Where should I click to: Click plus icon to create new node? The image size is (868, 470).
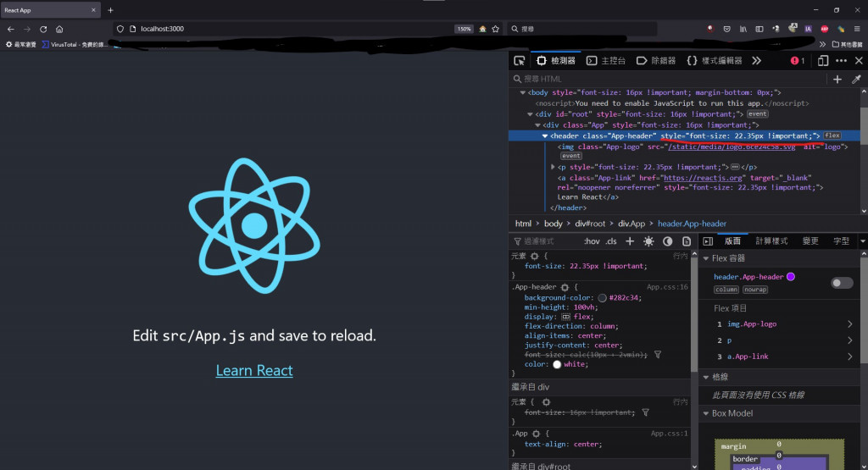(837, 80)
